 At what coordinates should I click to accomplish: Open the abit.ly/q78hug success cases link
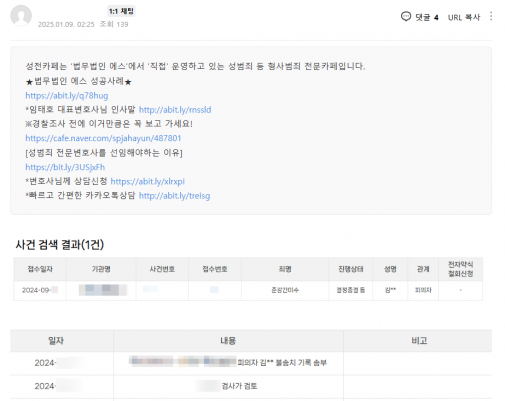click(67, 96)
